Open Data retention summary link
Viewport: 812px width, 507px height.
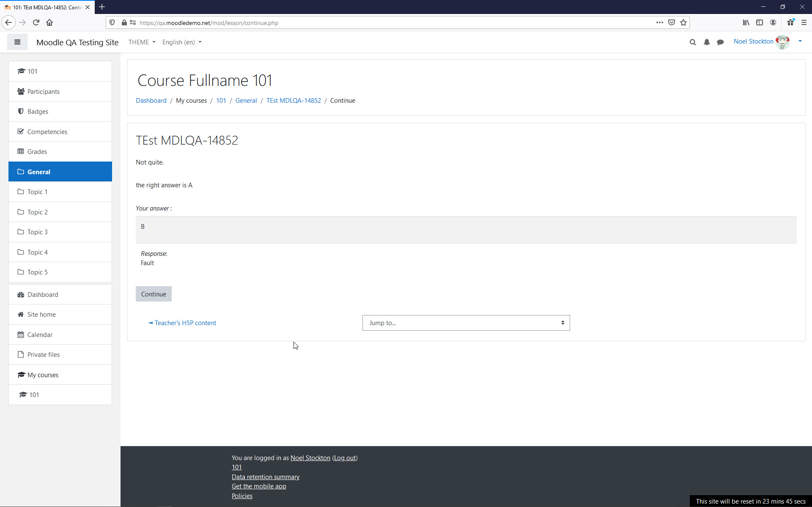pyautogui.click(x=265, y=477)
